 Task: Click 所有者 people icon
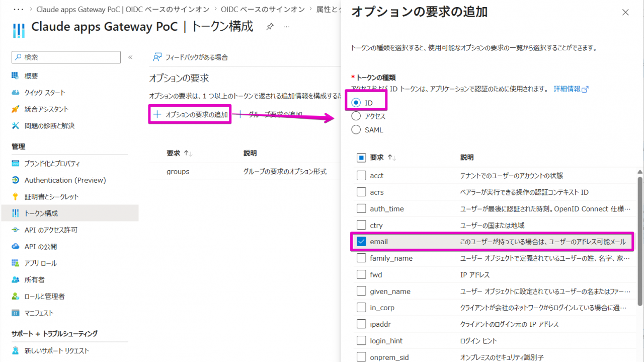point(16,280)
